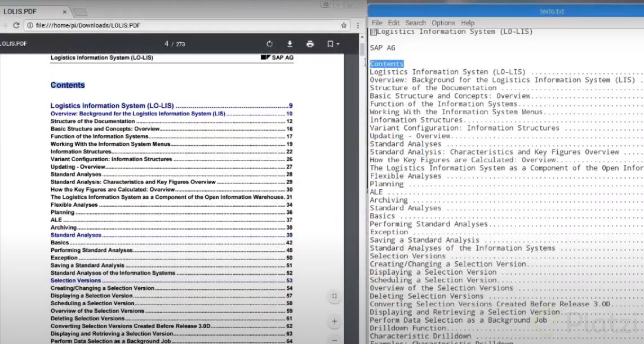Screen dimensions: 644x344
Task: Print the PDF document
Action: 310,44
